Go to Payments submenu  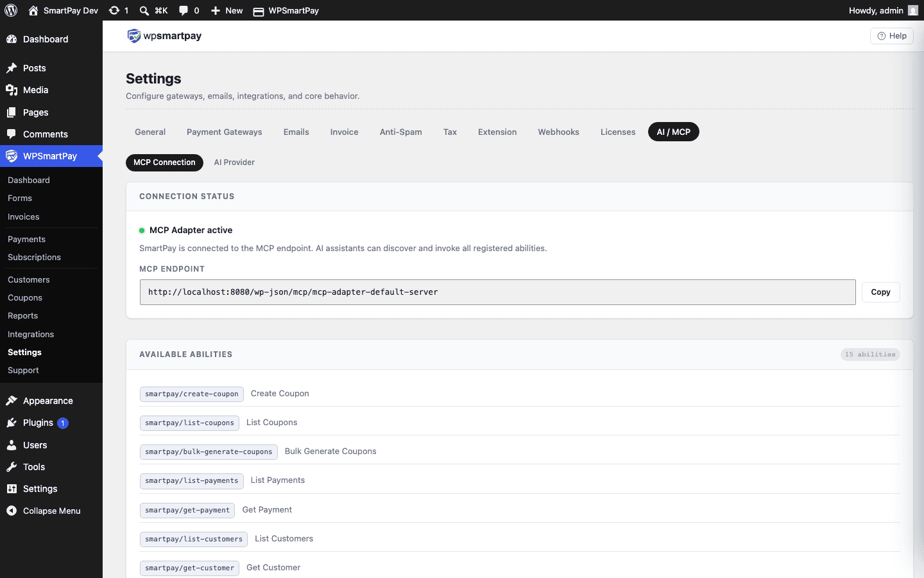pos(26,240)
